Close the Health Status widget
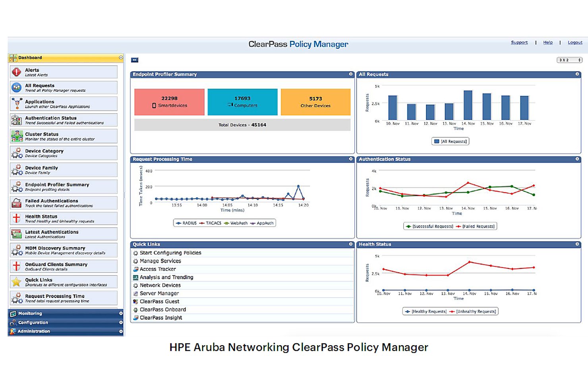This screenshot has width=588, height=392. pyautogui.click(x=577, y=244)
